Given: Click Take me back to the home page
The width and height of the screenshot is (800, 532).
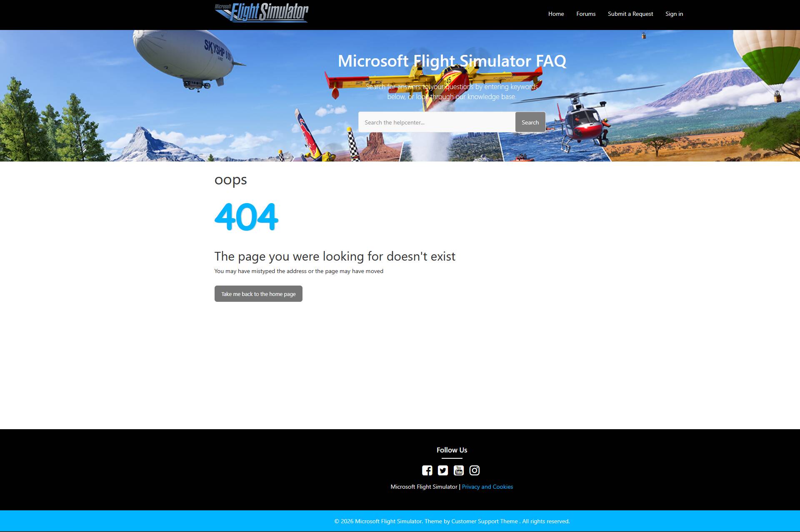Looking at the screenshot, I should 258,294.
